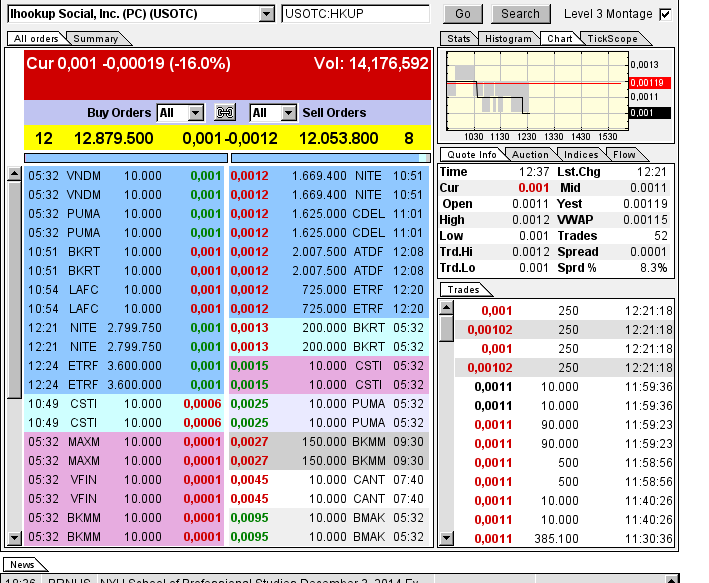Click the order book scroll up arrow

[14, 174]
